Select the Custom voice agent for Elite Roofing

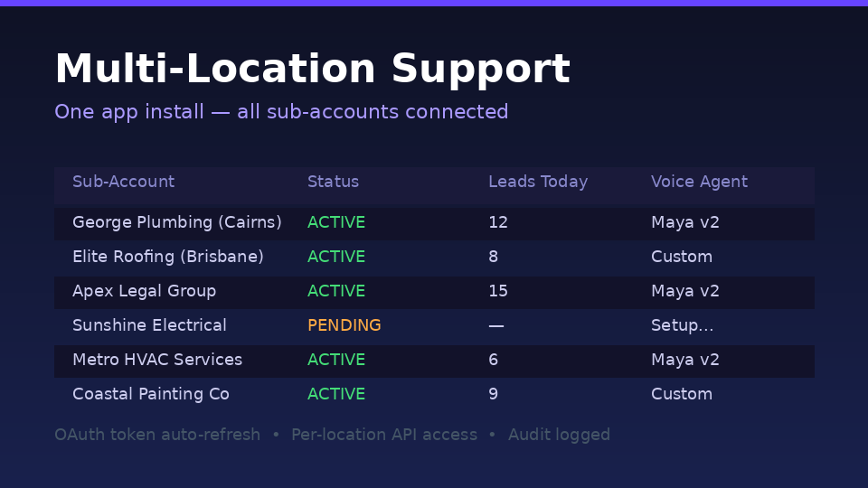tap(682, 257)
